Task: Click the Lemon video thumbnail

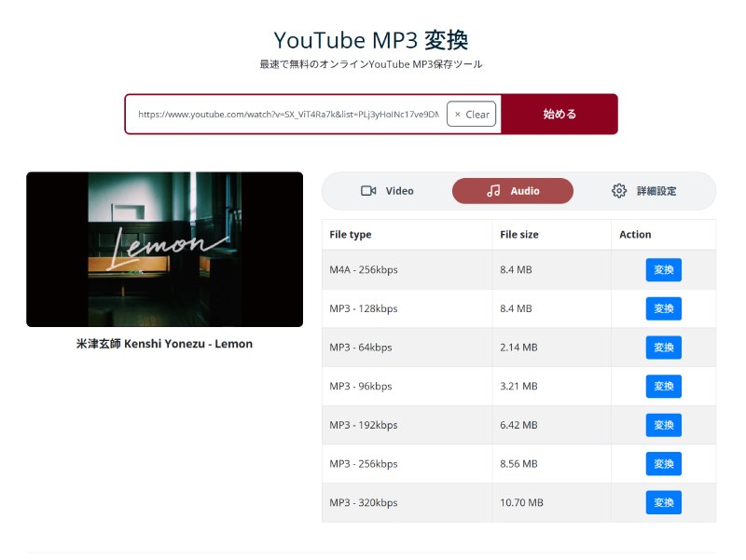Action: 165,249
